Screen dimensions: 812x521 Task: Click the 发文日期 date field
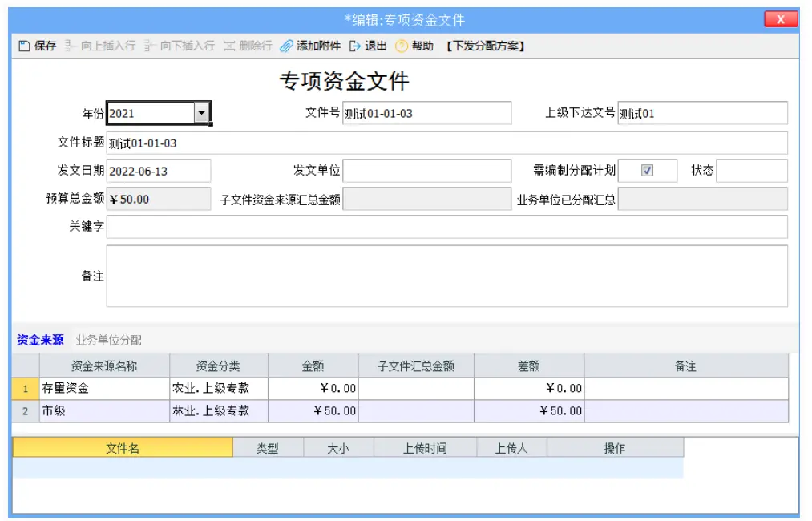click(x=157, y=170)
